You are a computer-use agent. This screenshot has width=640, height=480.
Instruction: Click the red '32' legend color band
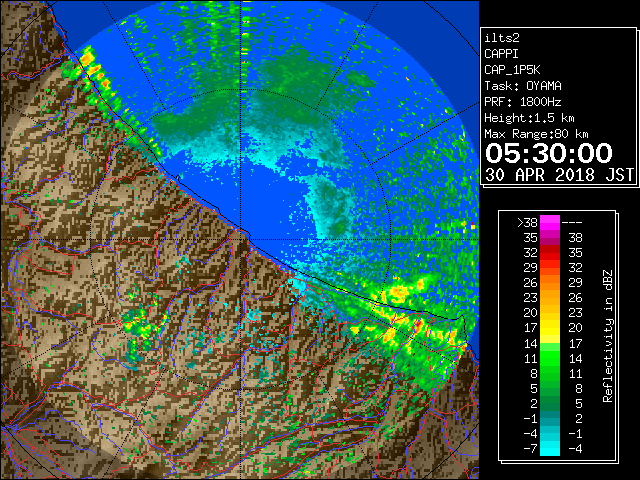(x=550, y=253)
